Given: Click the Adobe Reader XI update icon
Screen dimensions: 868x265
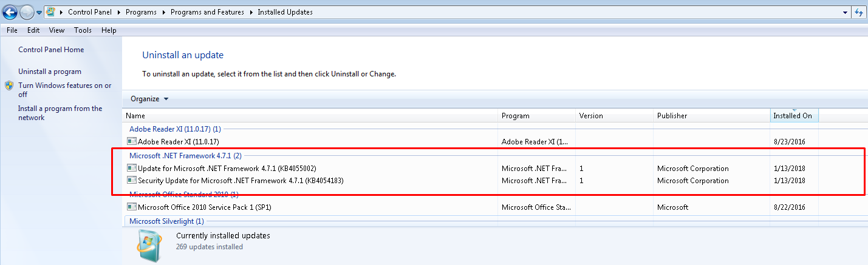Looking at the screenshot, I should pos(132,141).
